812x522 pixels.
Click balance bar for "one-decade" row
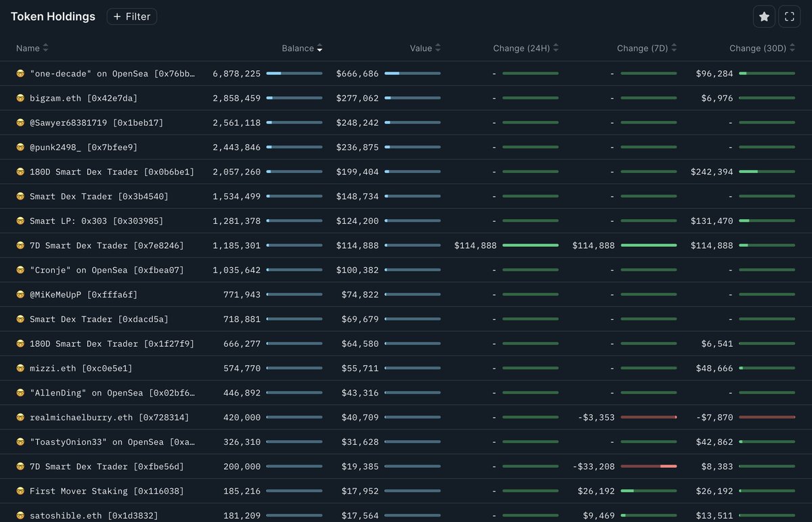click(294, 74)
